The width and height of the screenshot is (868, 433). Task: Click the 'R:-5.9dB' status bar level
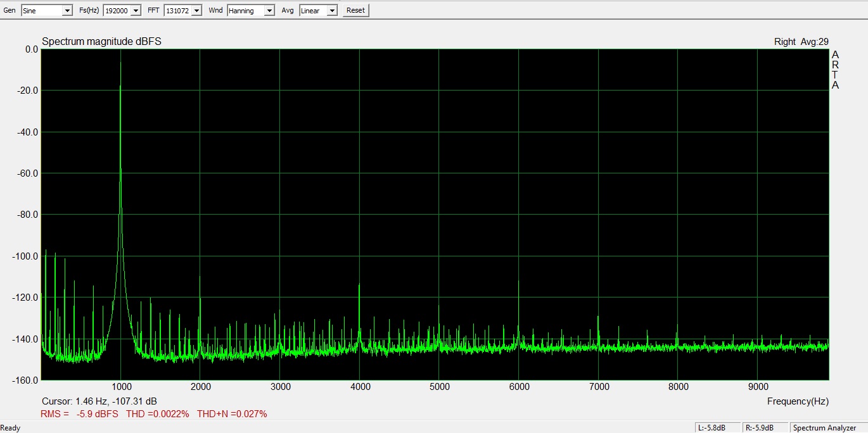pos(759,428)
